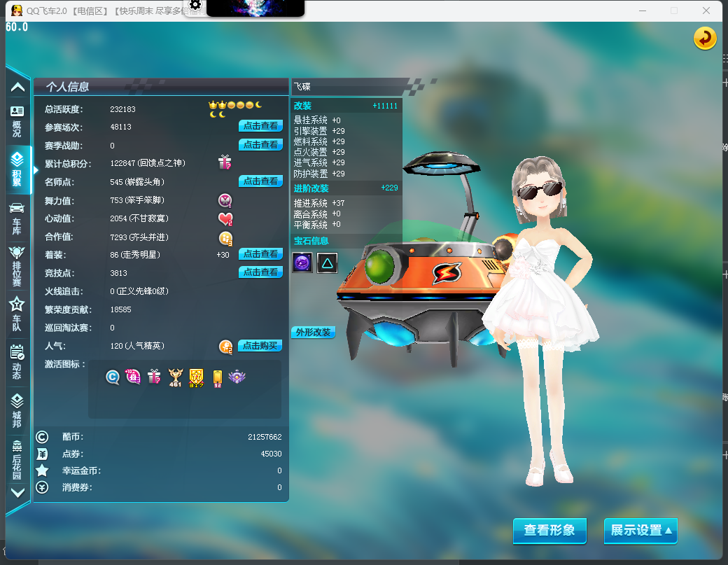Click the 引擎装置 +29 row

click(319, 131)
